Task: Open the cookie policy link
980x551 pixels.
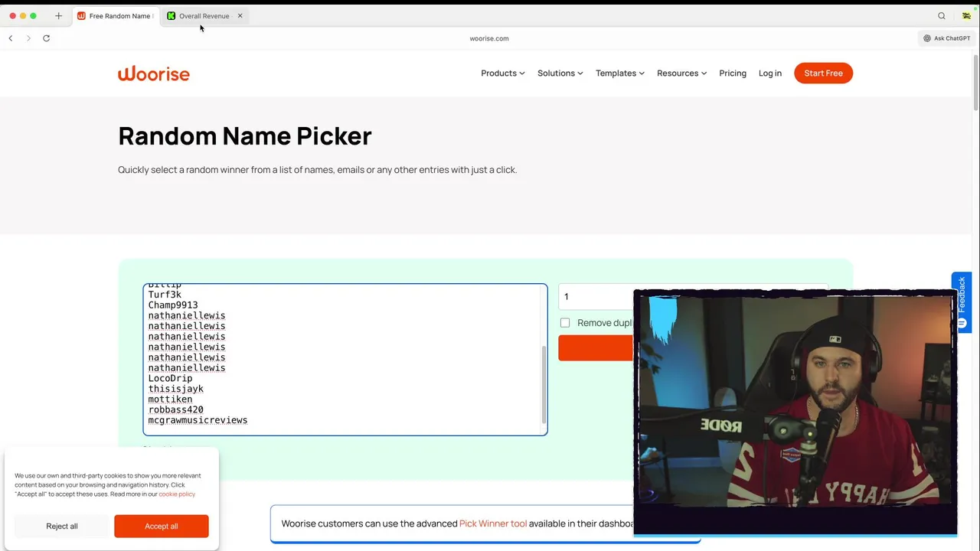Action: (177, 494)
